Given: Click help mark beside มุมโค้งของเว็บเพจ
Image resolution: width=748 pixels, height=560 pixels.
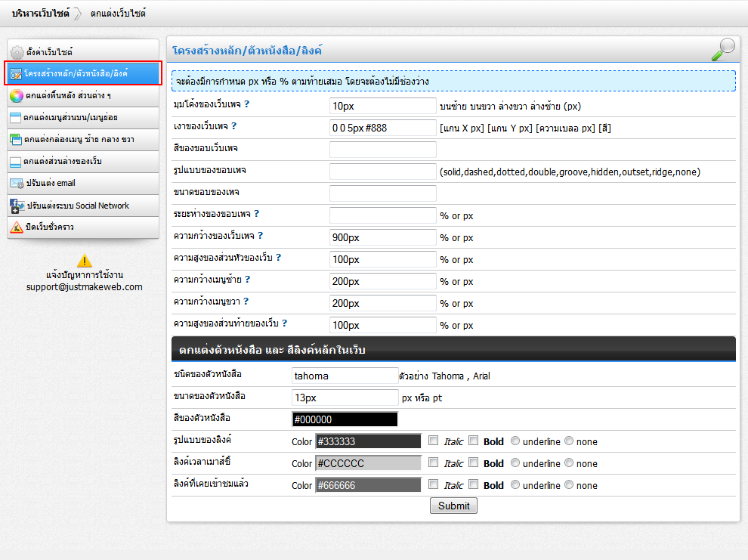Looking at the screenshot, I should pos(246,104).
